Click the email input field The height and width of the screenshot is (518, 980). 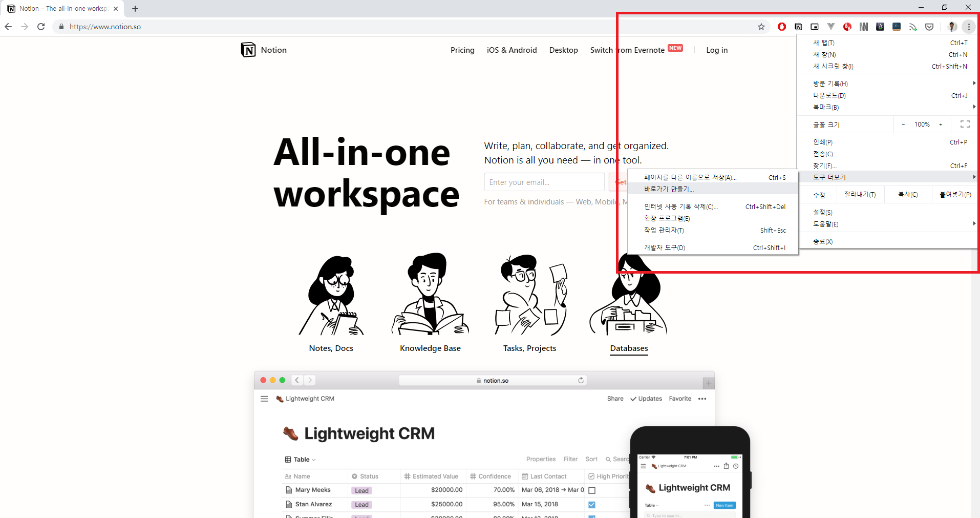(544, 182)
